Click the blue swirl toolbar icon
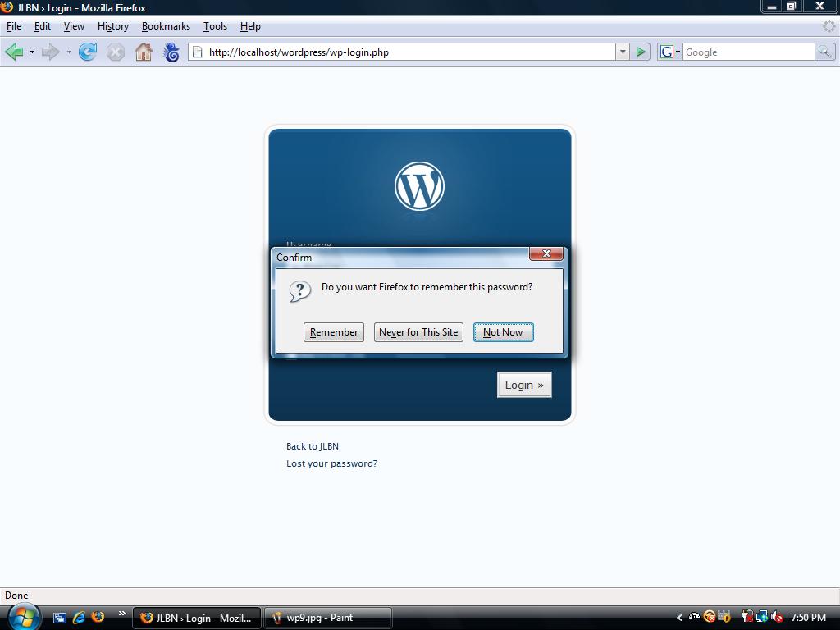The image size is (840, 630). (171, 52)
